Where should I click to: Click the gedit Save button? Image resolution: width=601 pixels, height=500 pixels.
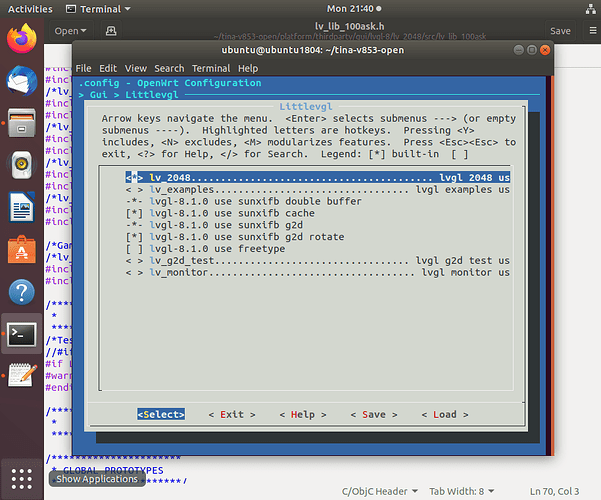click(x=560, y=31)
